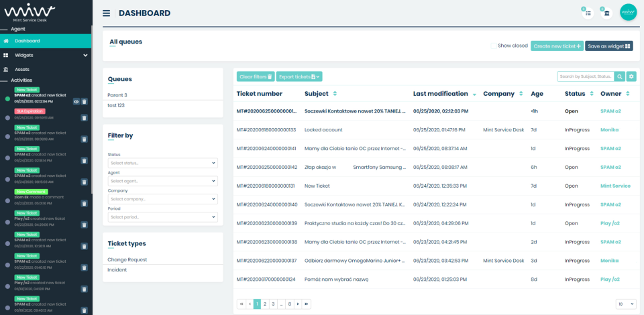Image resolution: width=644 pixels, height=315 pixels.
Task: Expand the Widgets sidebar menu
Action: click(46, 56)
